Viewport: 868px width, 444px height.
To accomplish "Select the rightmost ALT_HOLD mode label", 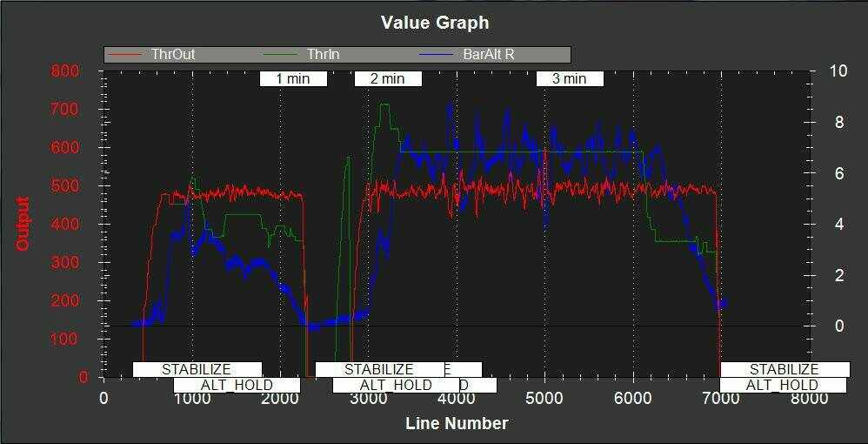I will coord(782,385).
